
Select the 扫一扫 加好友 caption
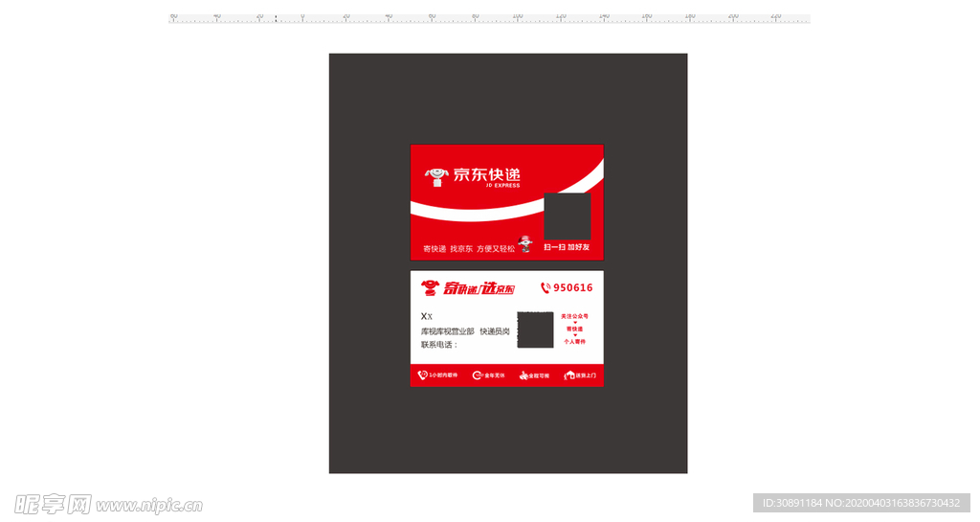567,247
